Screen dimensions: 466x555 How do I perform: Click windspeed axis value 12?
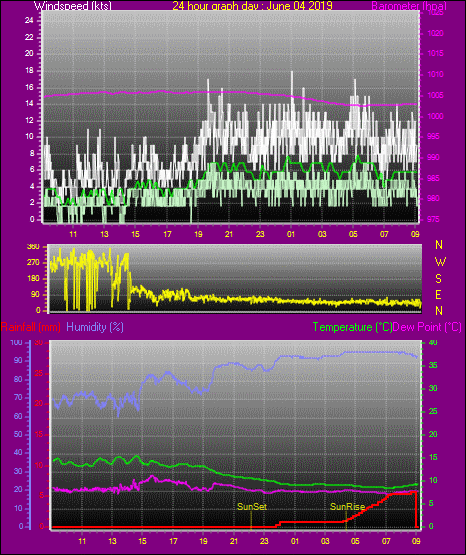(29, 120)
